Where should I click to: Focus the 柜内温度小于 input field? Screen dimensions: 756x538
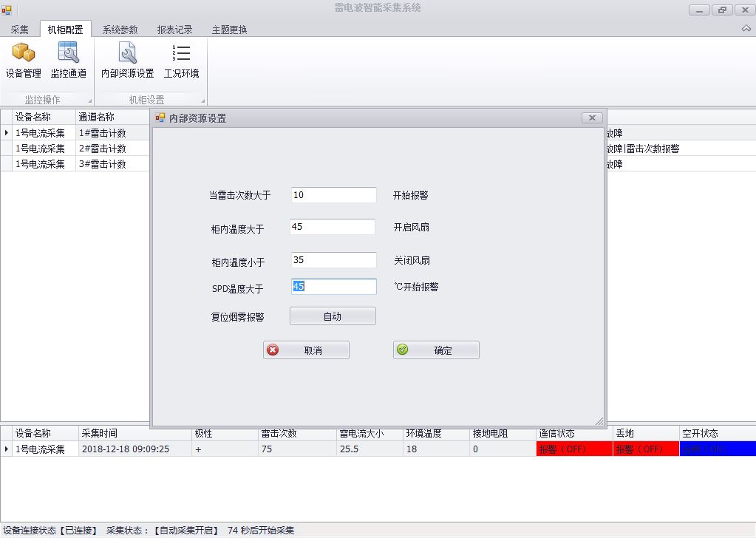point(333,260)
